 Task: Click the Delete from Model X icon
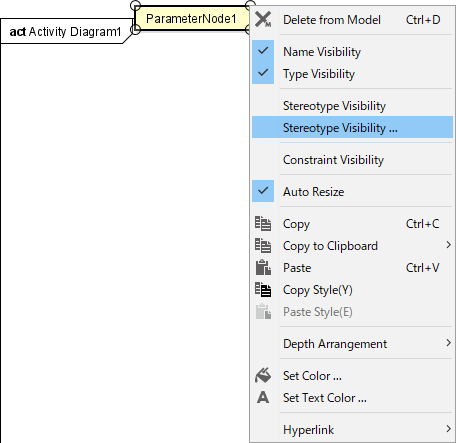[x=263, y=19]
